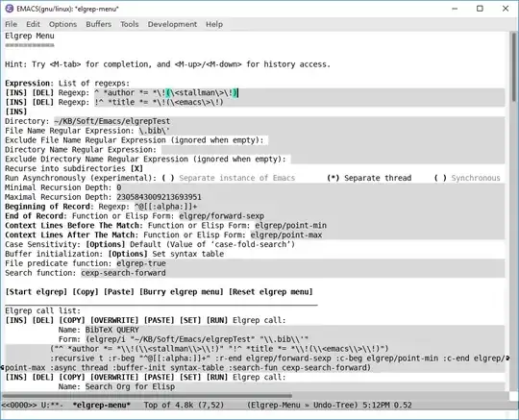
Task: Select the Synchronous radio option
Action: [x=440, y=178]
